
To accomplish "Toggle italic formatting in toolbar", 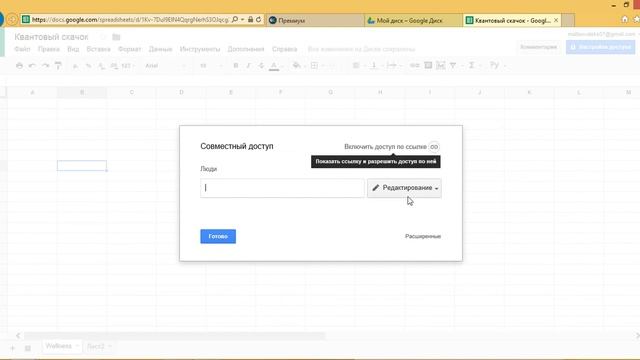I will 248,66.
